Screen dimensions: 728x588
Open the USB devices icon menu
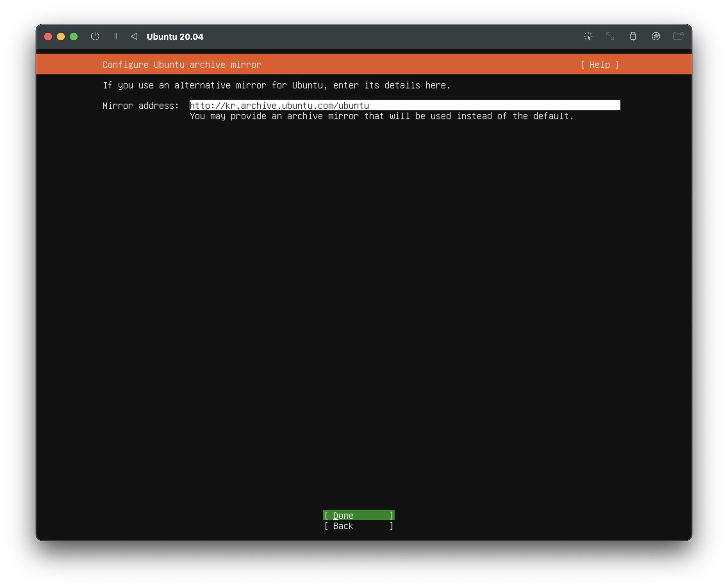click(633, 36)
